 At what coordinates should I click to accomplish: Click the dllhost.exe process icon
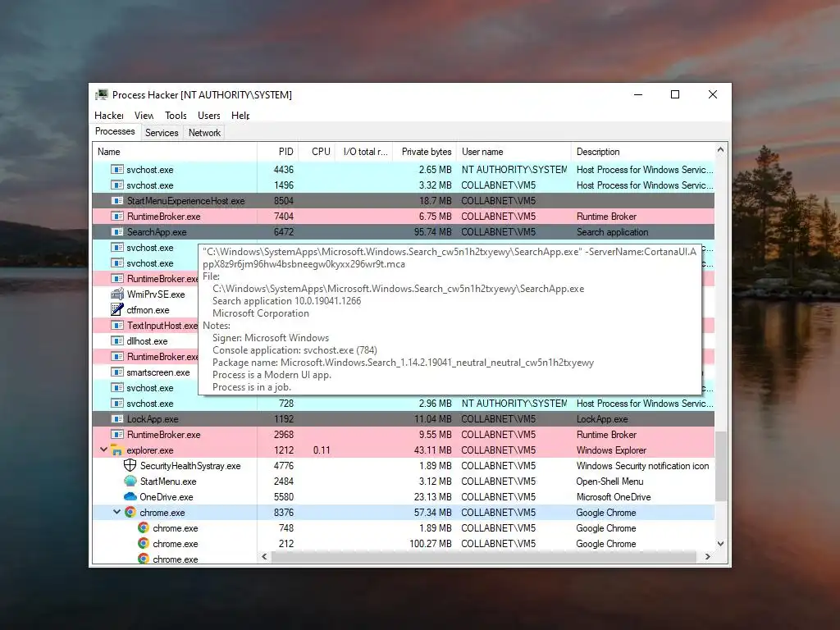116,340
